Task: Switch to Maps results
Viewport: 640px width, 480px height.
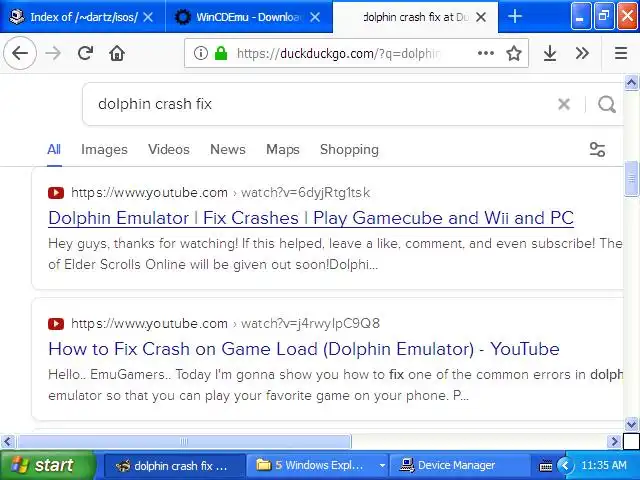Action: pyautogui.click(x=282, y=149)
